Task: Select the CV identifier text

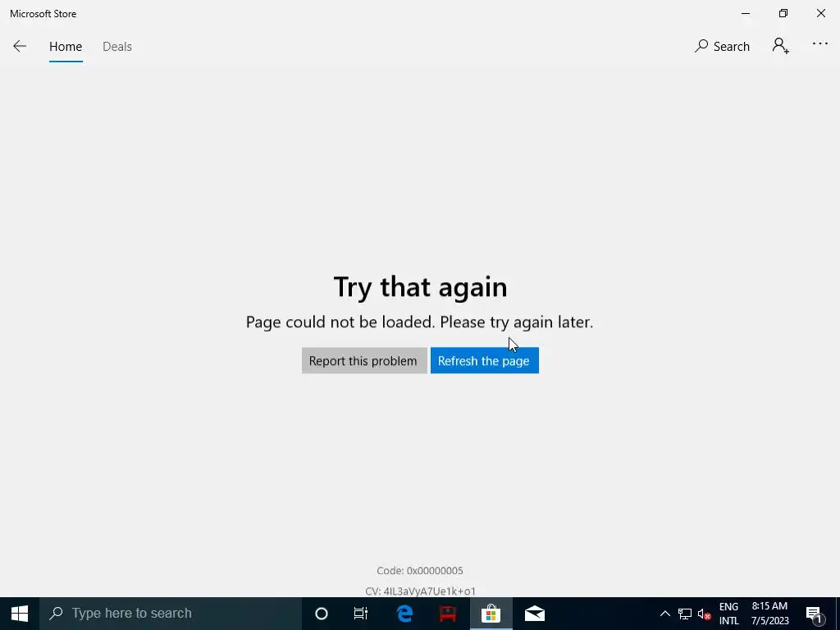Action: point(421,591)
